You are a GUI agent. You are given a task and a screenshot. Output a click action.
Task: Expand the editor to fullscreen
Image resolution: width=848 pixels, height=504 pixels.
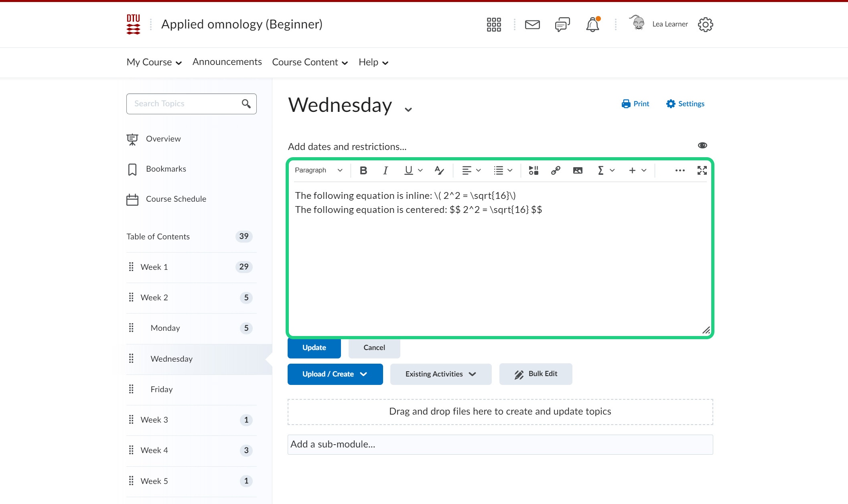[x=702, y=170]
